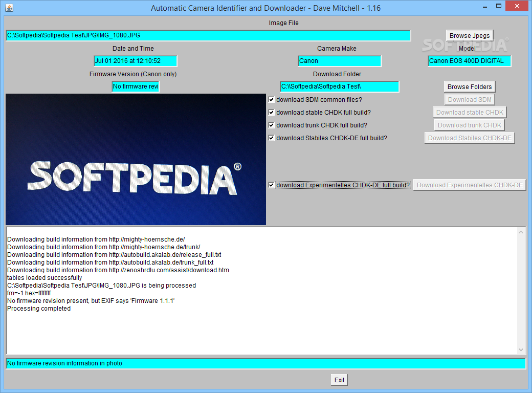
Task: Open the Browse Folders dialog
Action: 470,87
